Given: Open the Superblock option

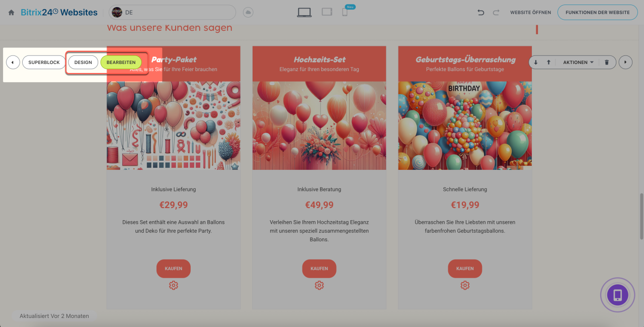Looking at the screenshot, I should tap(44, 62).
